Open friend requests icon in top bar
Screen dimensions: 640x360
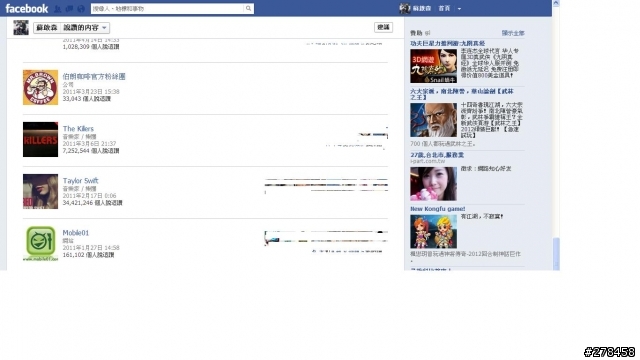pos(58,9)
